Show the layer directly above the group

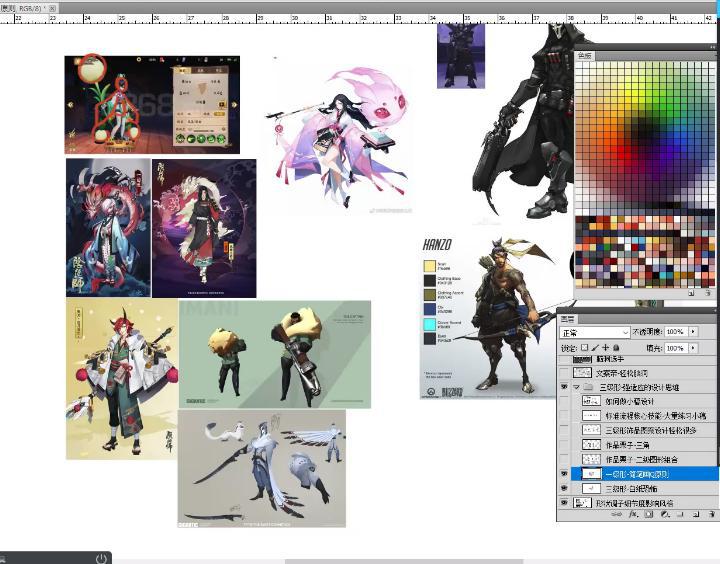click(x=564, y=372)
